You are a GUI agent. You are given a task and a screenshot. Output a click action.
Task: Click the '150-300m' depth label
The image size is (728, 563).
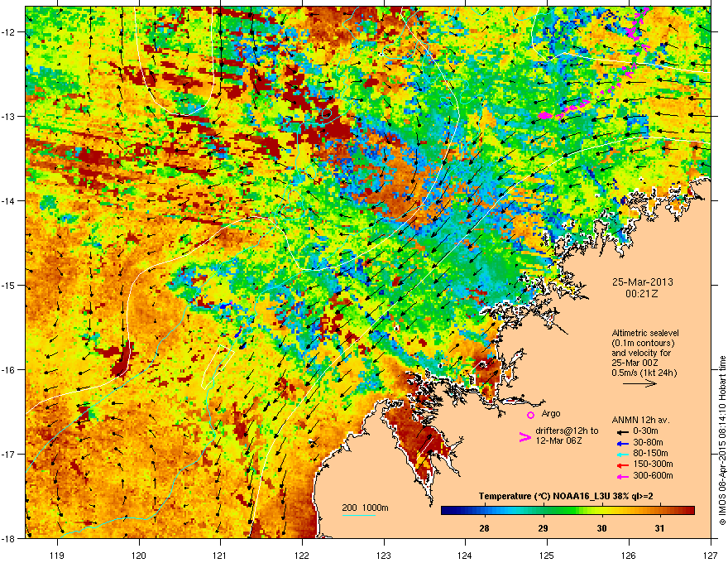click(653, 464)
